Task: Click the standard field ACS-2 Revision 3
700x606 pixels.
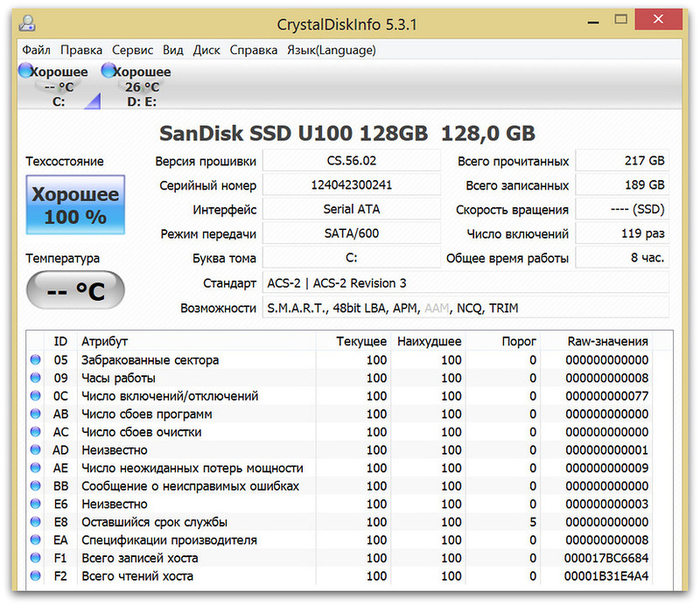Action: point(465,283)
